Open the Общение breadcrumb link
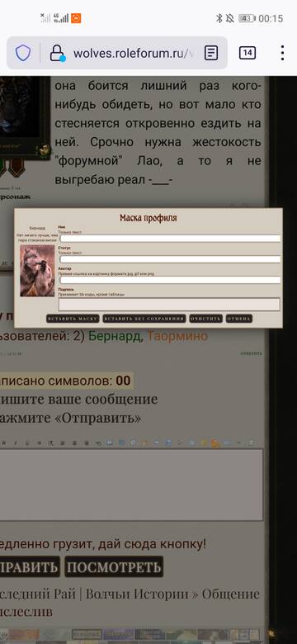 pyautogui.click(x=230, y=594)
